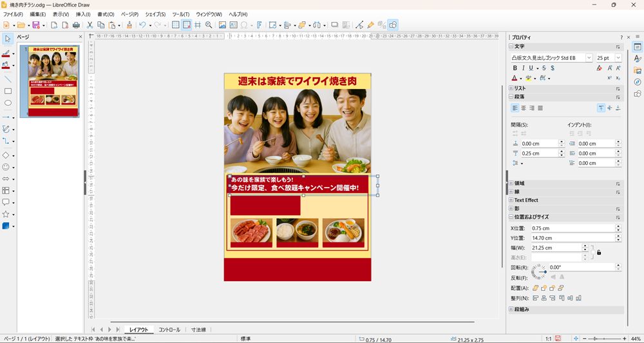This screenshot has height=343, width=644.
Task: Toggle Bold formatting in sidebar
Action: (x=515, y=68)
